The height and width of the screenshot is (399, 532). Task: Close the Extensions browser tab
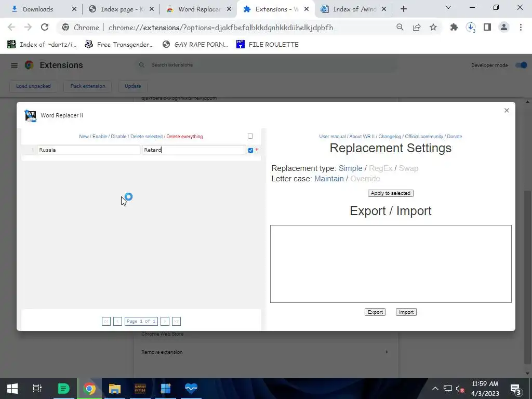307,9
